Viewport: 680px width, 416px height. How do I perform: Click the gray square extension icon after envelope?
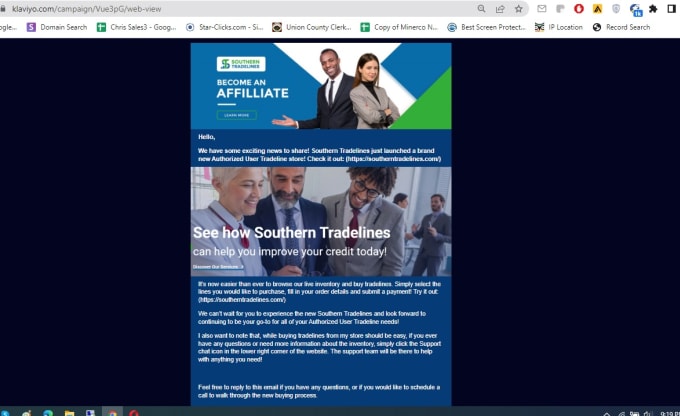pyautogui.click(x=560, y=8)
